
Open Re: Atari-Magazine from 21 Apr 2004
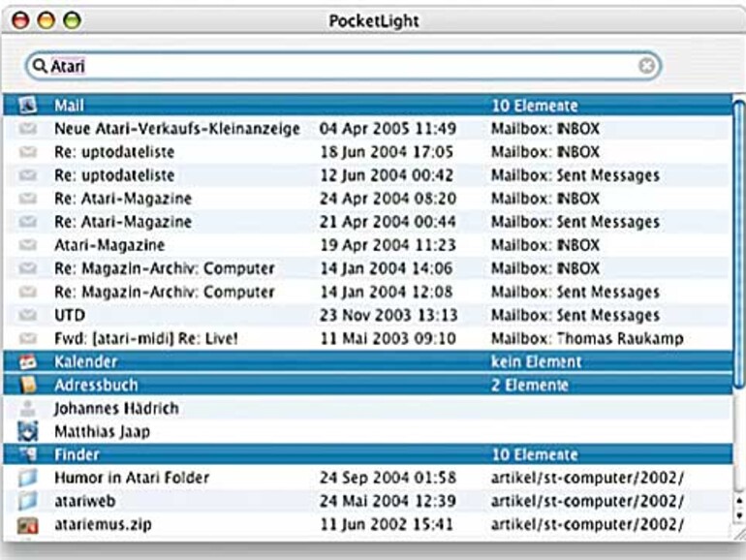point(123,221)
